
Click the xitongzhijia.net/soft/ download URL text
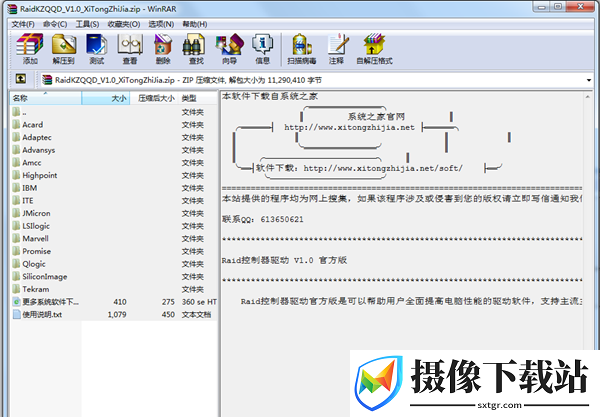383,168
